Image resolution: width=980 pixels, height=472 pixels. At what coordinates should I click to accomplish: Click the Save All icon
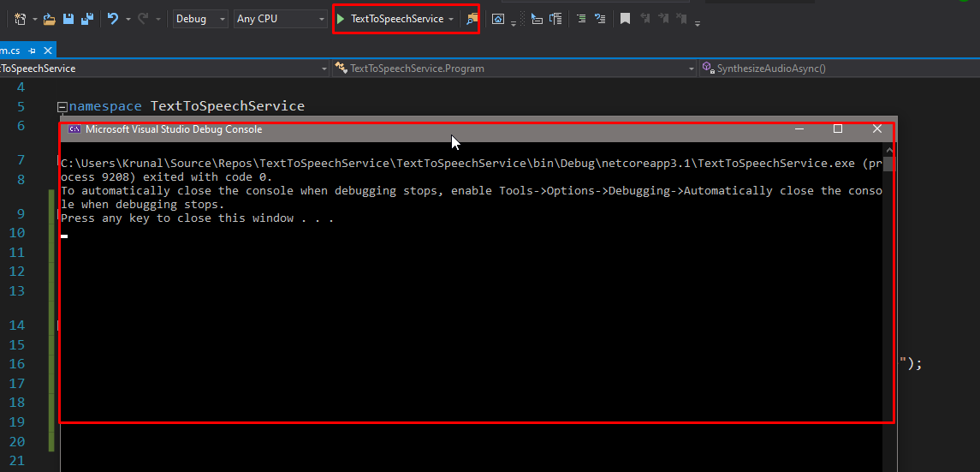(x=86, y=19)
